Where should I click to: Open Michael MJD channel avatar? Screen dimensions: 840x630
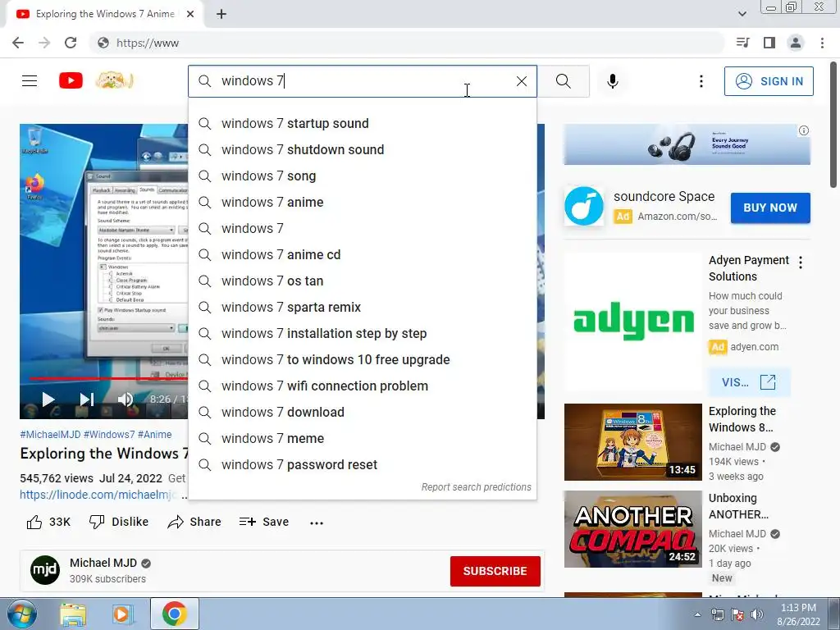pos(45,570)
